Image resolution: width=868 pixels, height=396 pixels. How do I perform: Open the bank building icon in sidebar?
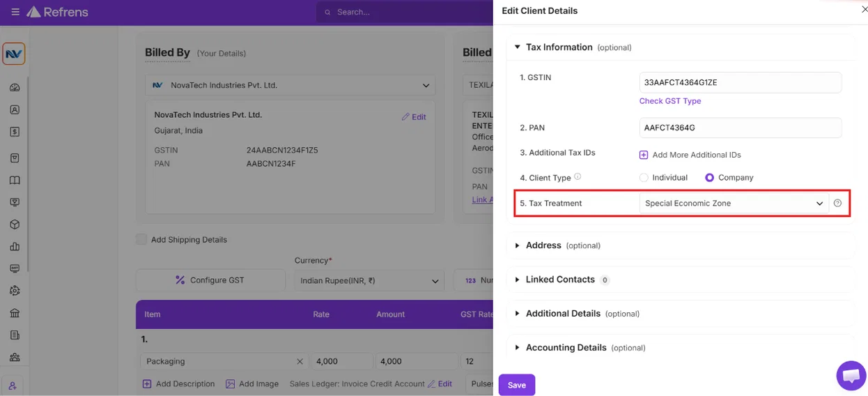[x=15, y=313]
